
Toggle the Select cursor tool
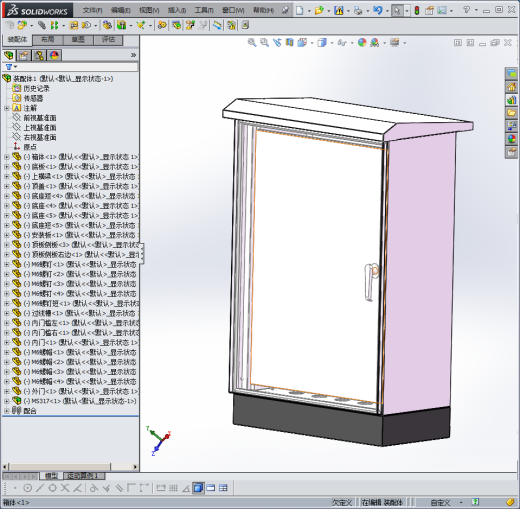point(397,10)
